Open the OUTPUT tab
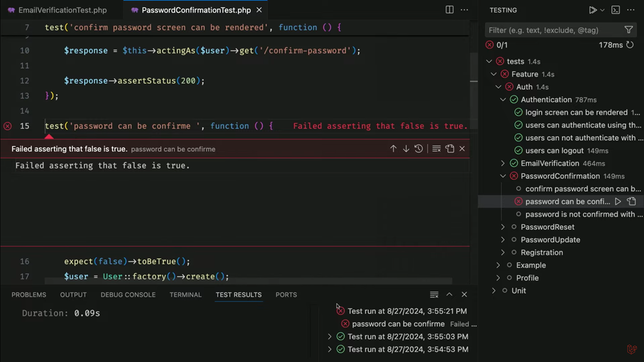The height and width of the screenshot is (362, 644). pos(73,295)
